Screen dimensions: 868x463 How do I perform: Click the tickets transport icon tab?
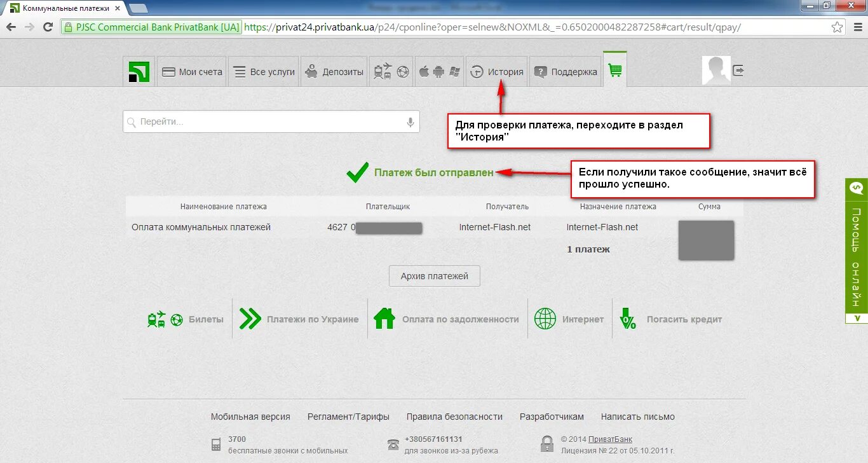391,72
